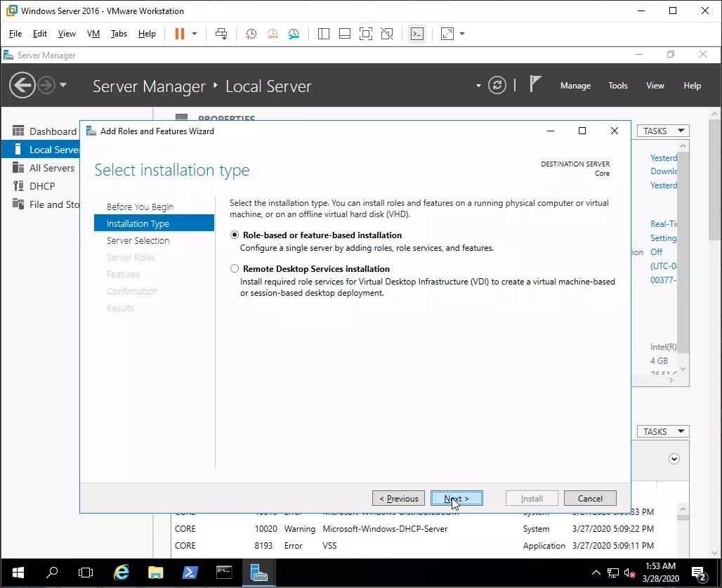The height and width of the screenshot is (588, 722).
Task: Pause the virtual machine with the orange button
Action: coord(180,34)
